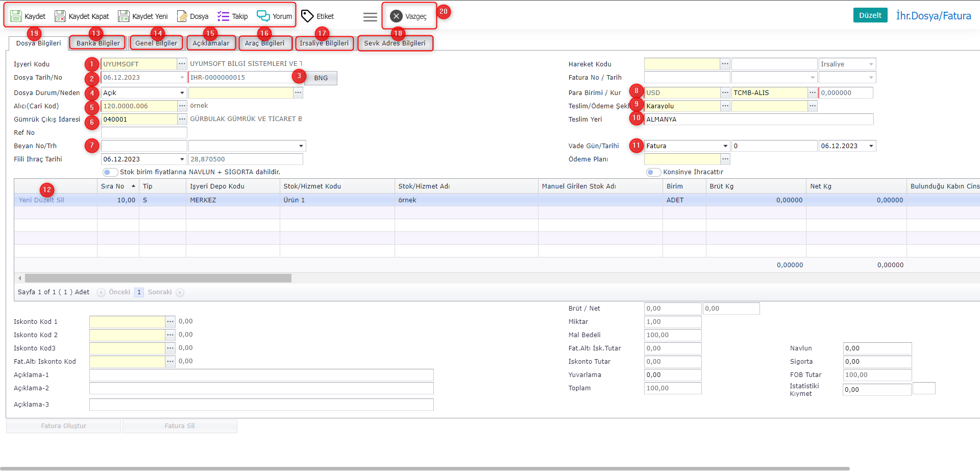
Task: Open Ödeme Planı lookup ellipsis
Action: click(725, 159)
